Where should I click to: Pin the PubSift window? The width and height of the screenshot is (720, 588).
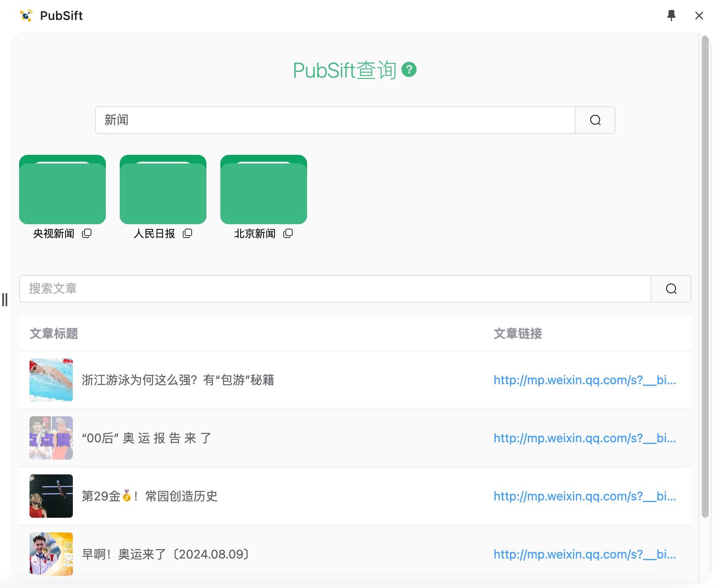(x=671, y=16)
